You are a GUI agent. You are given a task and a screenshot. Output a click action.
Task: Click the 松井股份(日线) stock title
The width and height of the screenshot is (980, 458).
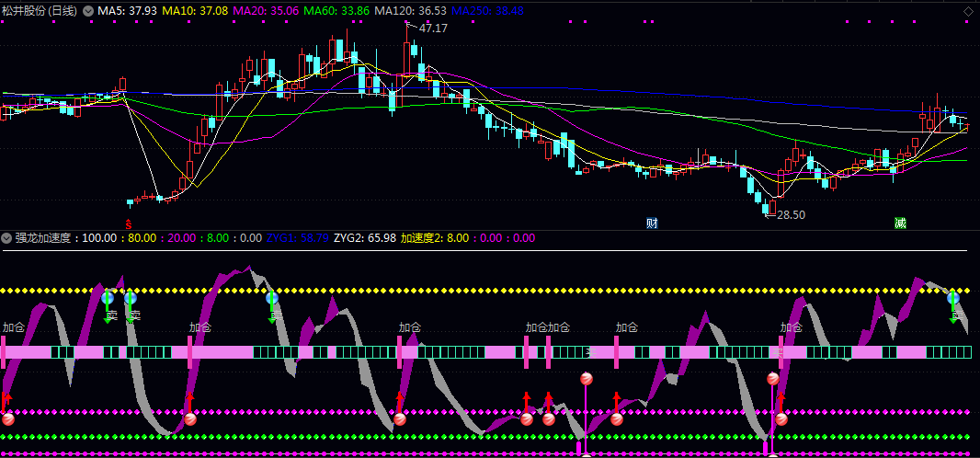(x=40, y=11)
